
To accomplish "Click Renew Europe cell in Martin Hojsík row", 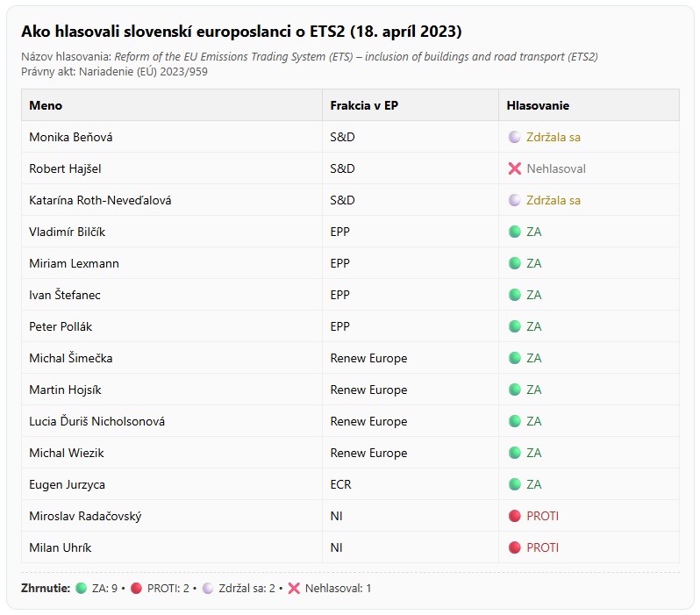I will point(368,390).
